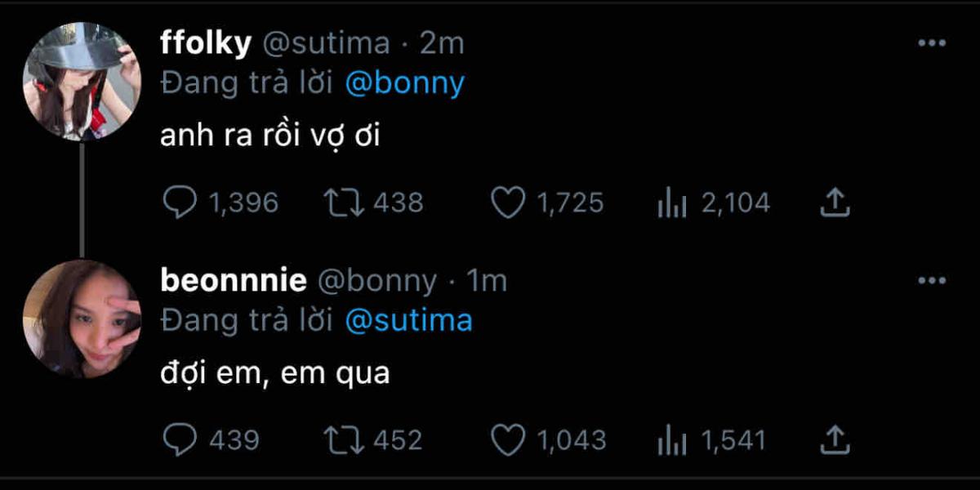Open ffolky's profile picture

[81, 81]
